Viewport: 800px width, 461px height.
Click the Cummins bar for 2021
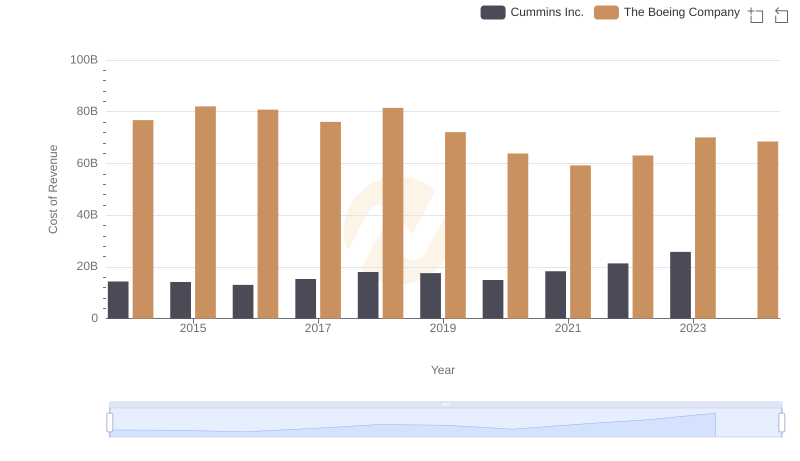(556, 295)
